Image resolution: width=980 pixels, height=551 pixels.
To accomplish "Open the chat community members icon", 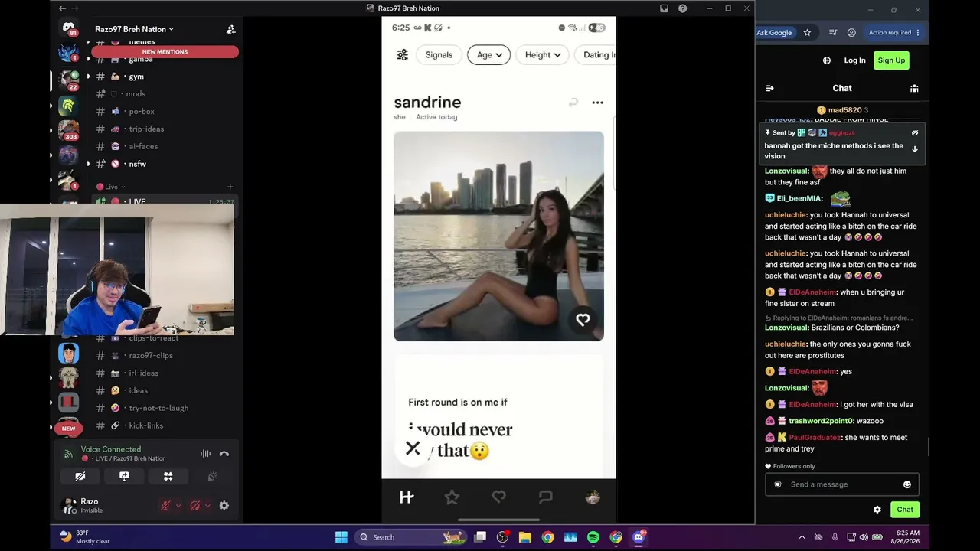I will [x=914, y=88].
